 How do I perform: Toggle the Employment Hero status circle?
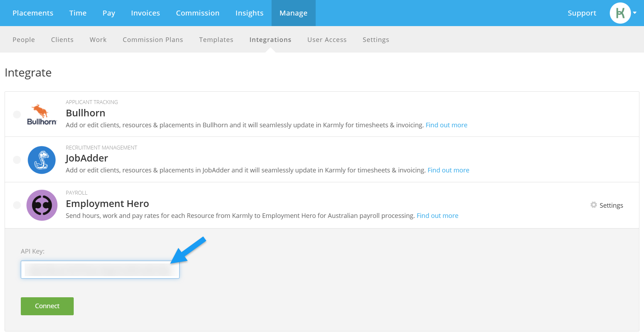click(17, 205)
